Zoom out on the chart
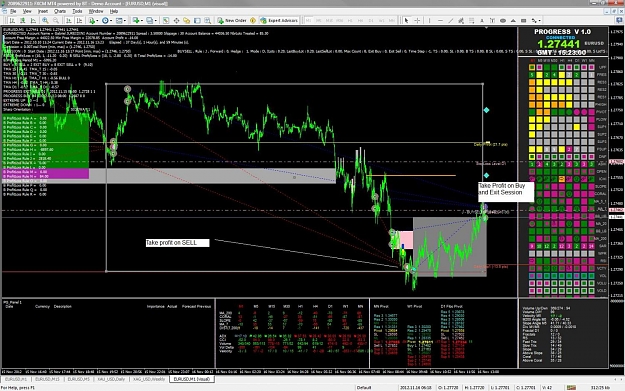Image resolution: width=625 pixels, height=391 pixels. [56, 20]
